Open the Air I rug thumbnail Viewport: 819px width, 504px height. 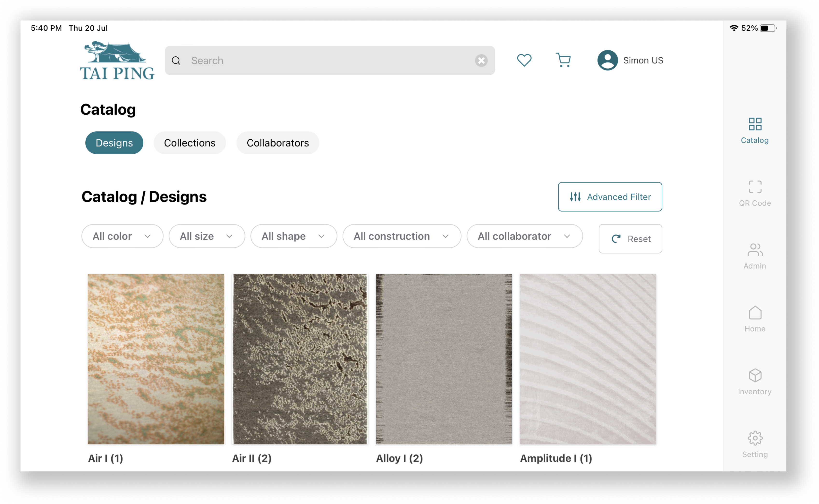pos(156,359)
